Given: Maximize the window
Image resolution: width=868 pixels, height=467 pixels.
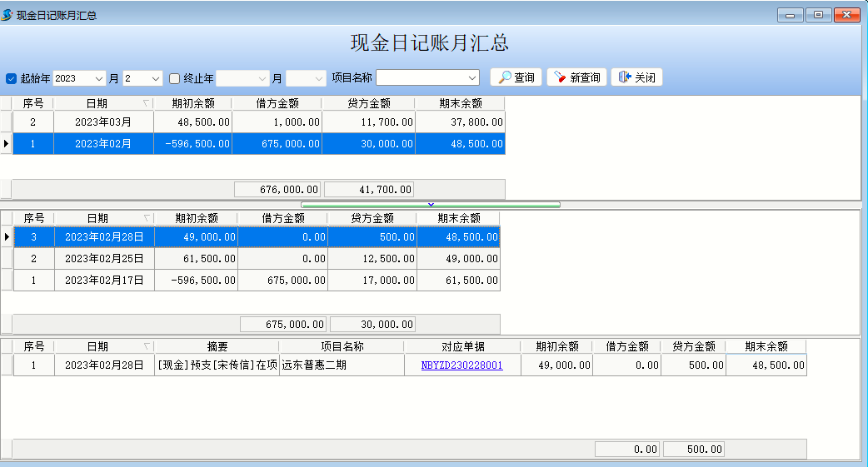Looking at the screenshot, I should (818, 15).
